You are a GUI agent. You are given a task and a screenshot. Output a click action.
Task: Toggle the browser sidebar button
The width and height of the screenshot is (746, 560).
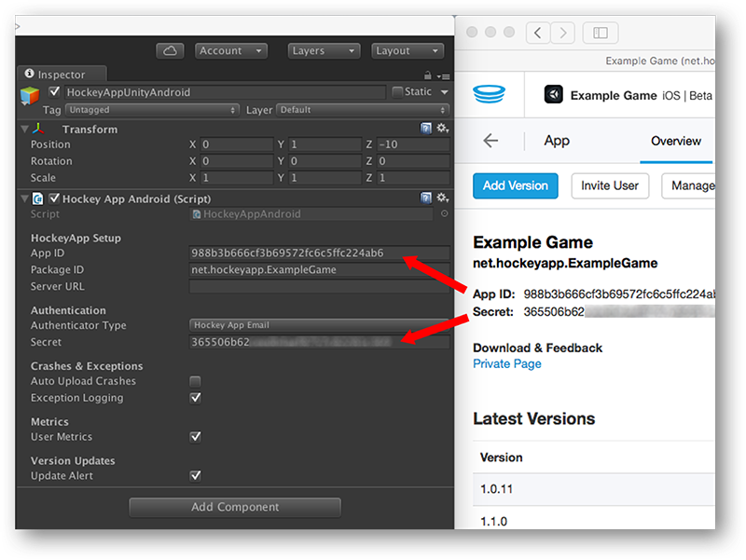[600, 33]
